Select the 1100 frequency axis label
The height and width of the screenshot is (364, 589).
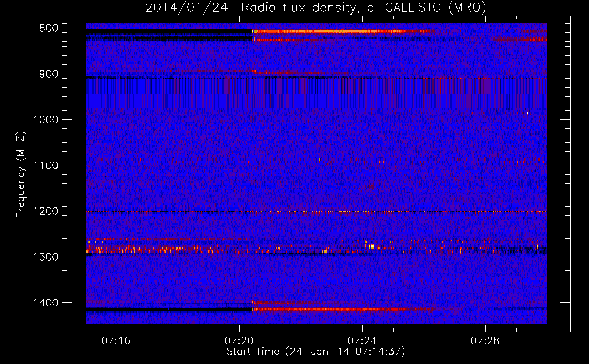(x=46, y=165)
